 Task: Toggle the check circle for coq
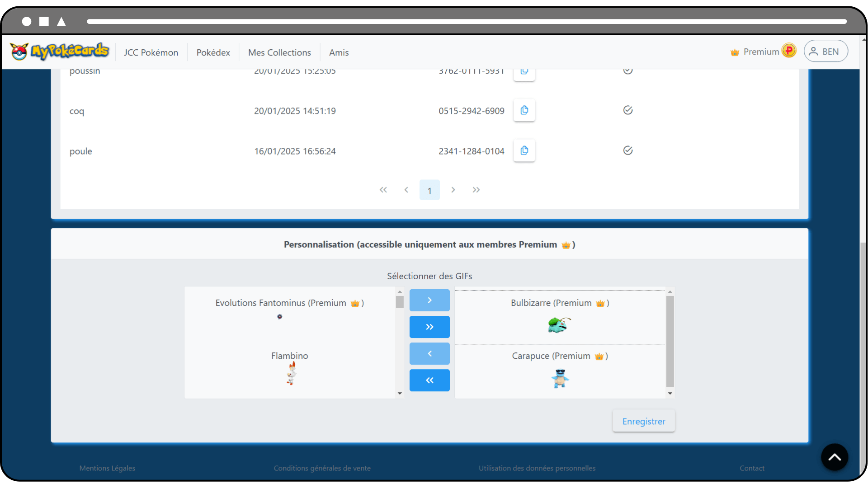[627, 110]
